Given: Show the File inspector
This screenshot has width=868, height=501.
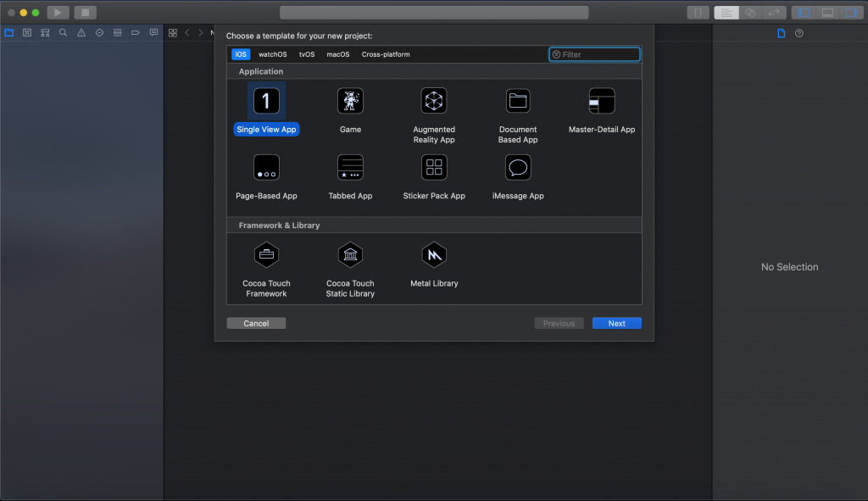Looking at the screenshot, I should point(781,33).
